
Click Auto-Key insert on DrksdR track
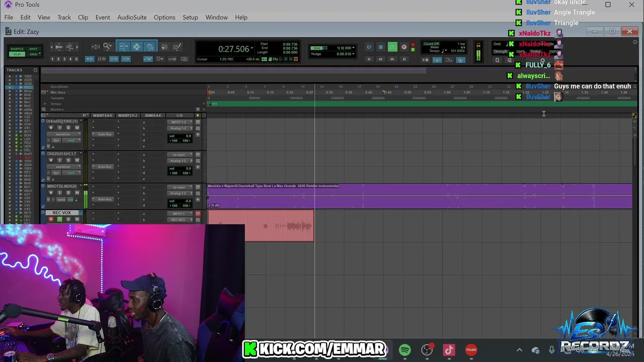103,134
